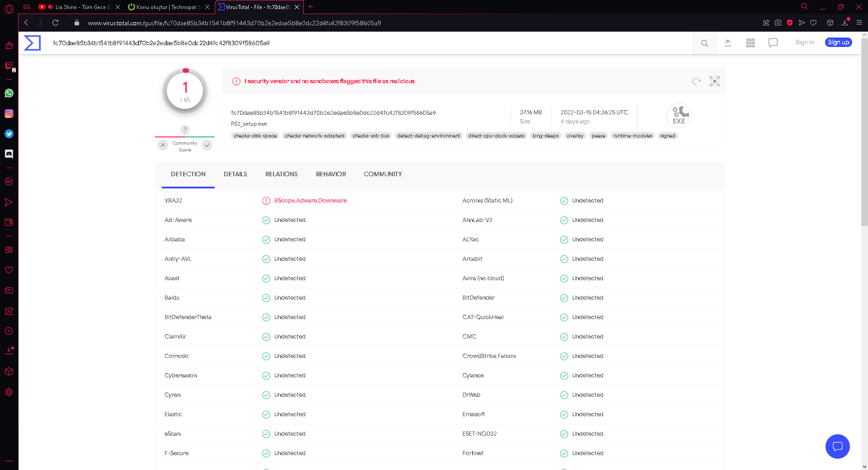Select the ESET-NOD32 vendor name
Viewport: 868px width, 470px height.
(479, 434)
